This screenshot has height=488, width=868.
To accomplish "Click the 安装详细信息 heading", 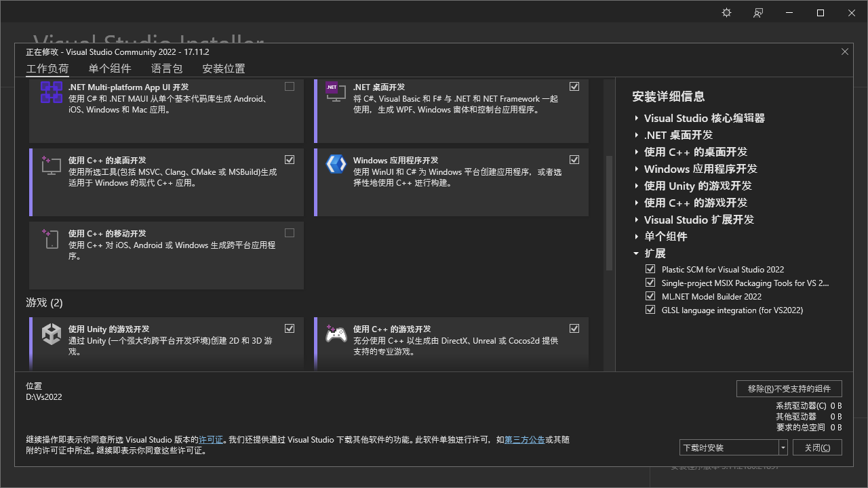I will (669, 96).
